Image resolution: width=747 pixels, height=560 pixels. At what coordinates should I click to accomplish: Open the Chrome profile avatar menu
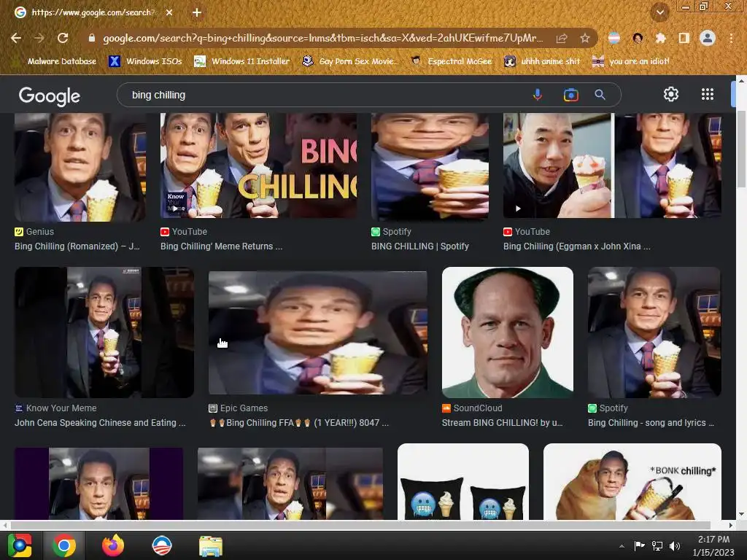pyautogui.click(x=708, y=38)
